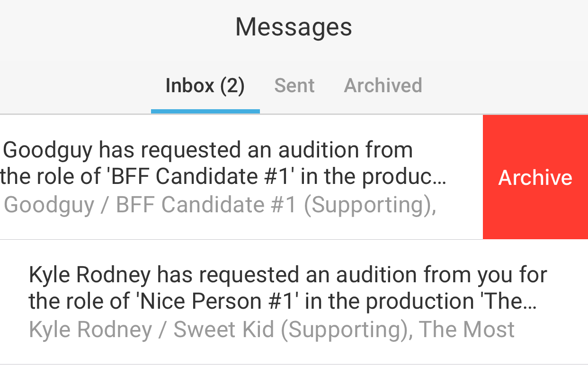Image resolution: width=588 pixels, height=365 pixels.
Task: Select line mentioning role 'Nice Person #1'
Action: point(282,301)
